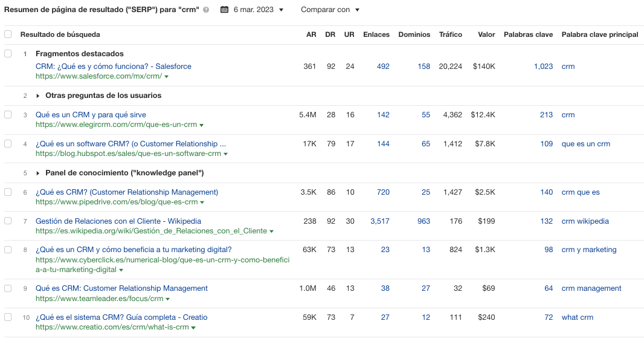
Task: Tick the checkbox for the cyberclick result
Action: (x=8, y=250)
